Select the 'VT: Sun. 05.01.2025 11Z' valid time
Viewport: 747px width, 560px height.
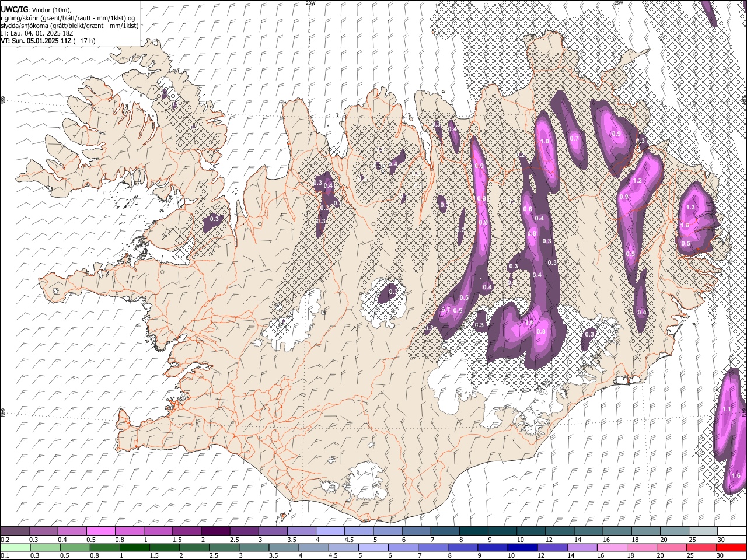tap(36, 41)
